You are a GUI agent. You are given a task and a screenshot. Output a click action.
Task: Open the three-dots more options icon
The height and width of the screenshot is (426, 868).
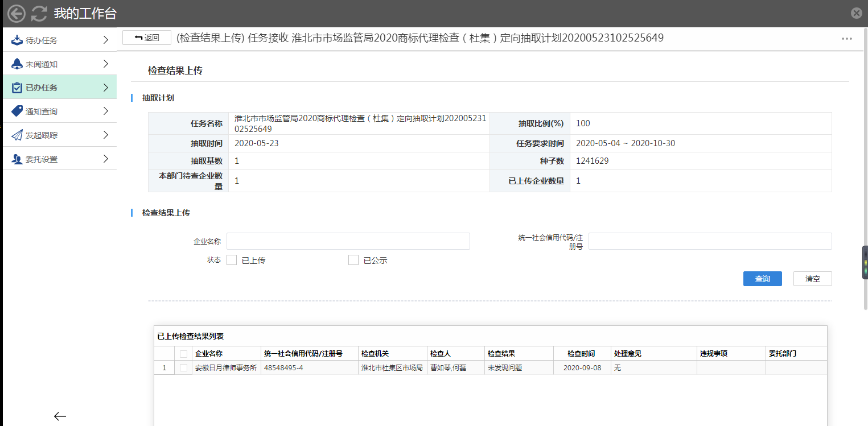[847, 39]
